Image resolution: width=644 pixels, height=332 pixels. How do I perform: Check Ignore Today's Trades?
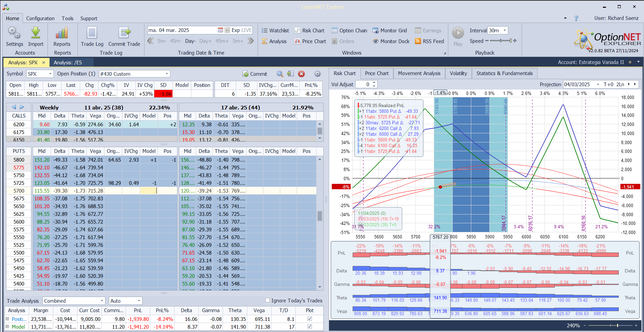coord(267,300)
